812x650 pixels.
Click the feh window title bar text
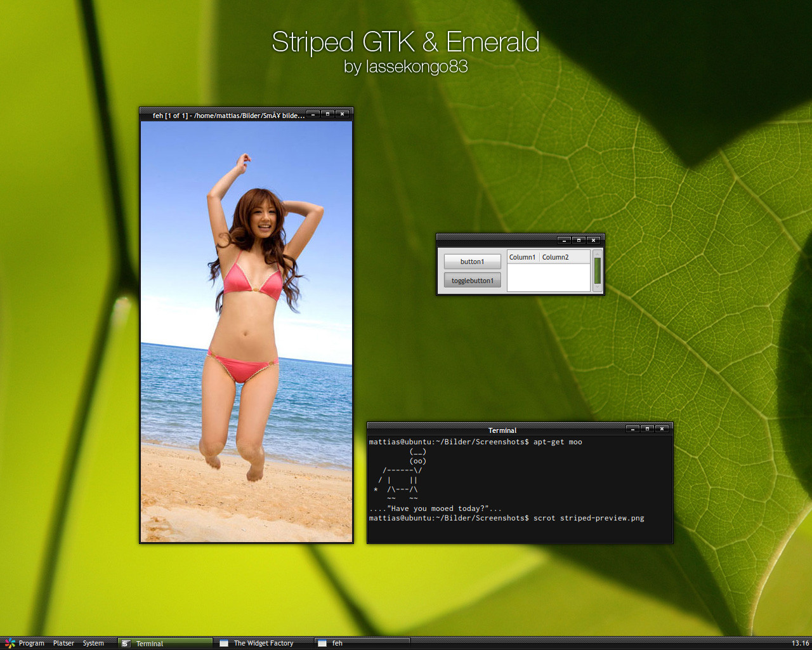tap(228, 116)
